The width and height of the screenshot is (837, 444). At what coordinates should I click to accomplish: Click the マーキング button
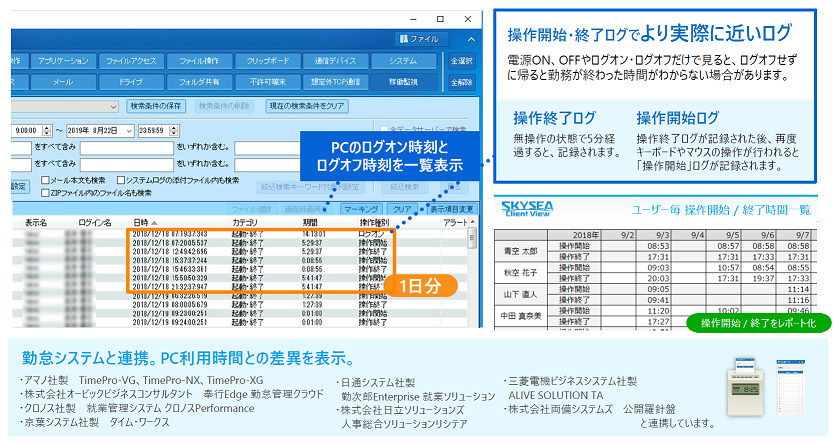coord(361,209)
